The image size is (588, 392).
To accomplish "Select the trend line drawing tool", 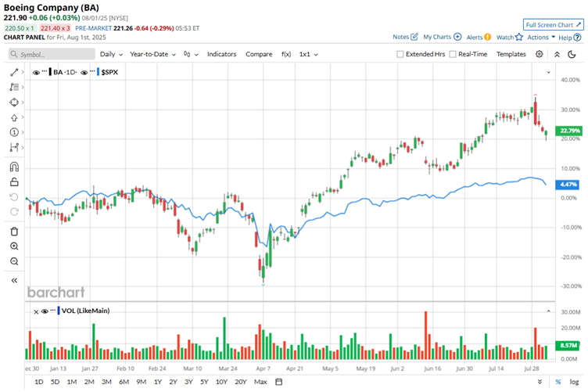I will [x=14, y=72].
